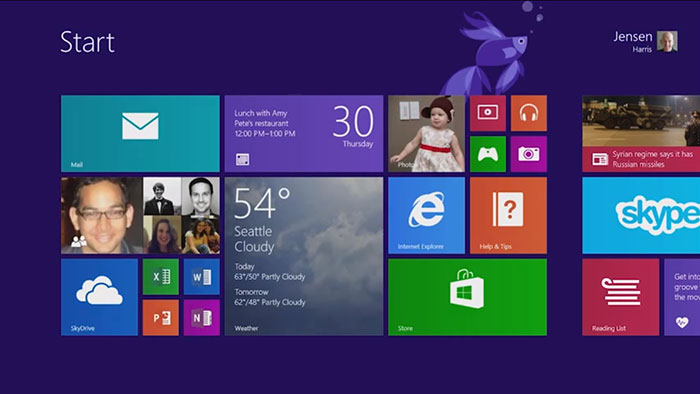This screenshot has height=394, width=700.
Task: Launch the PowerPoint tile
Action: 161,318
